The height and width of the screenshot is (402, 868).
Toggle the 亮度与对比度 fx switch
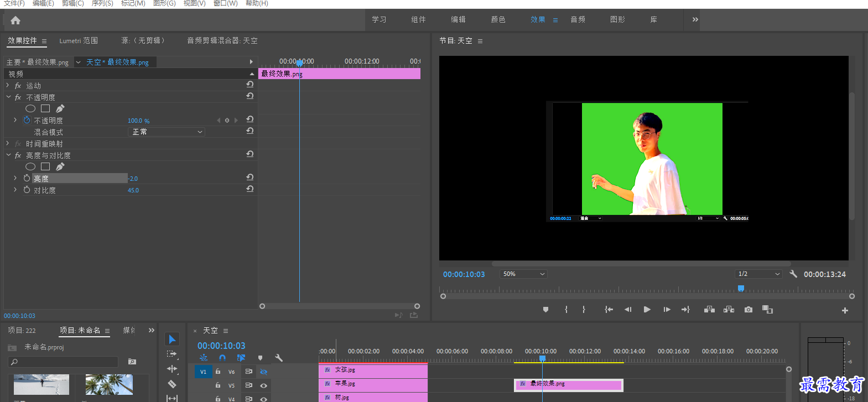coord(18,155)
